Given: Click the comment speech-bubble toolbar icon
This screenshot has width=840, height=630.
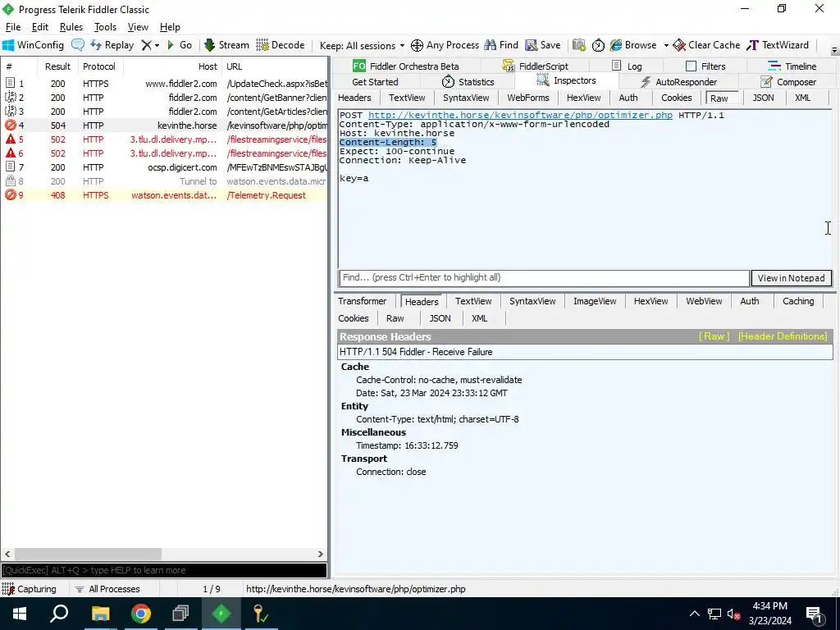Looking at the screenshot, I should pos(78,45).
